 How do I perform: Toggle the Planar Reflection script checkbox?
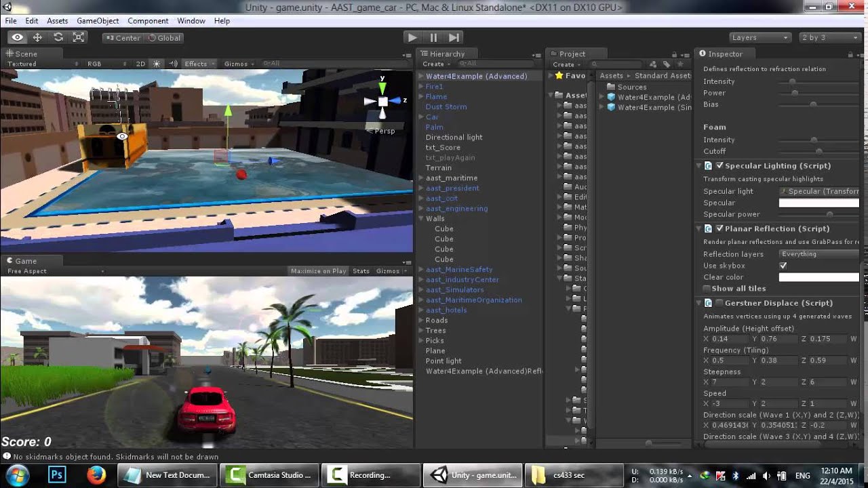coord(719,228)
